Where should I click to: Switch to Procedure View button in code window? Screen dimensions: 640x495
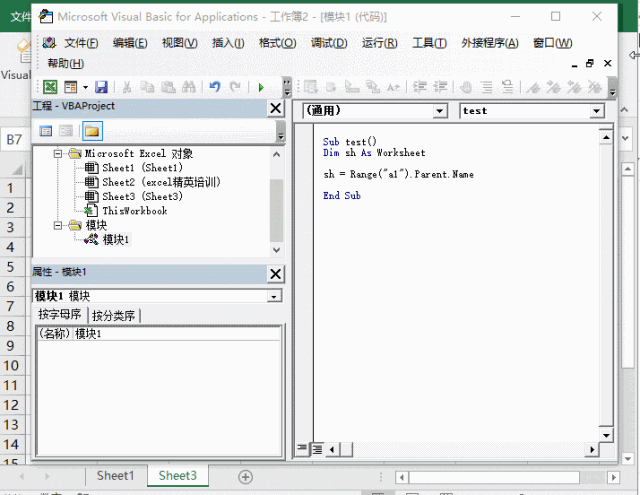[302, 449]
